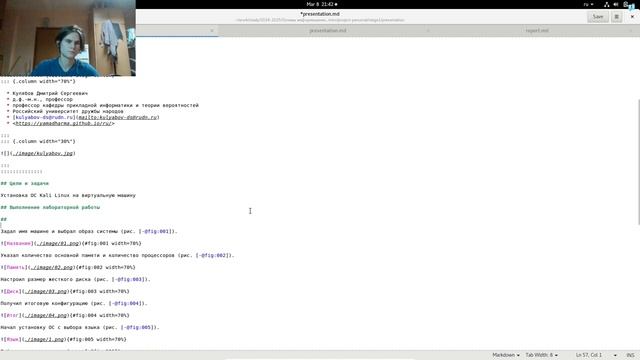Image resolution: width=640 pixels, height=360 pixels.
Task: Open the ru keyboard layout menu
Action: [588, 4]
